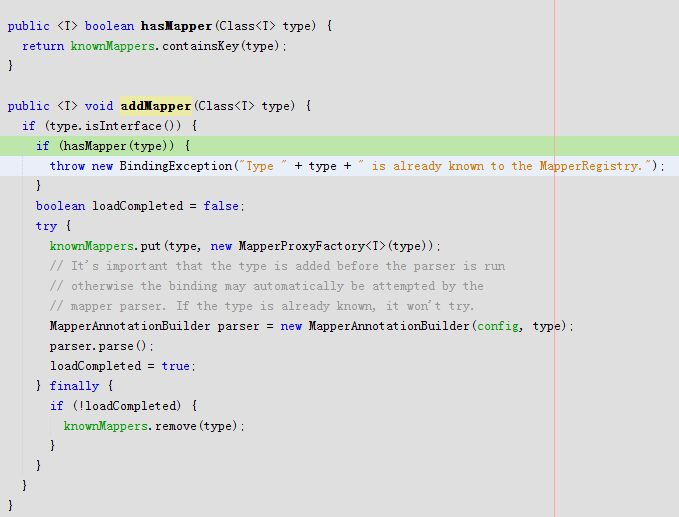Click the hasMapper method name in its declaration
This screenshot has height=517, width=679.
(176, 26)
